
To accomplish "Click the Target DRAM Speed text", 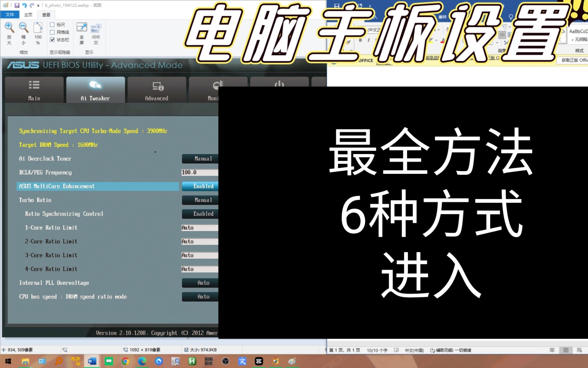I will [x=58, y=145].
